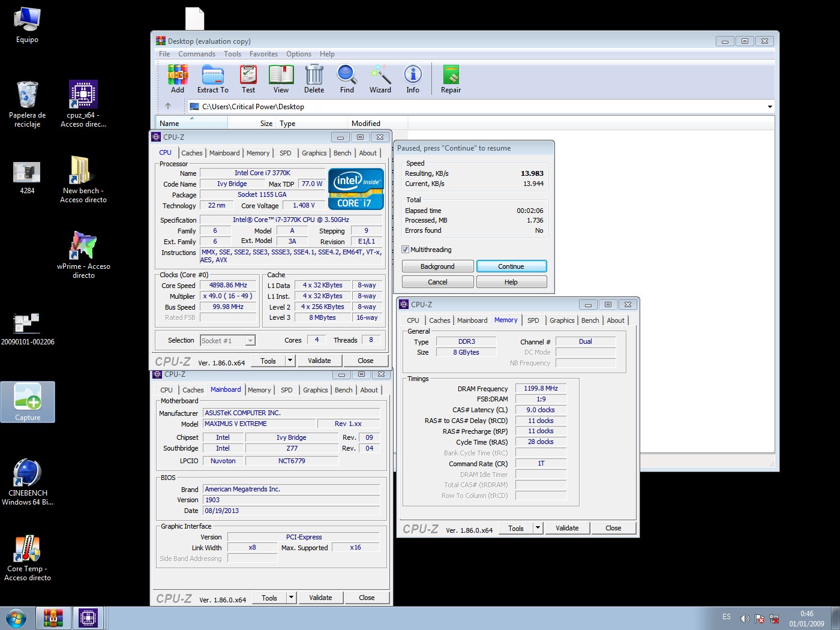Viewport: 840px width, 630px height.
Task: Open the Windows Start button
Action: pyautogui.click(x=16, y=617)
